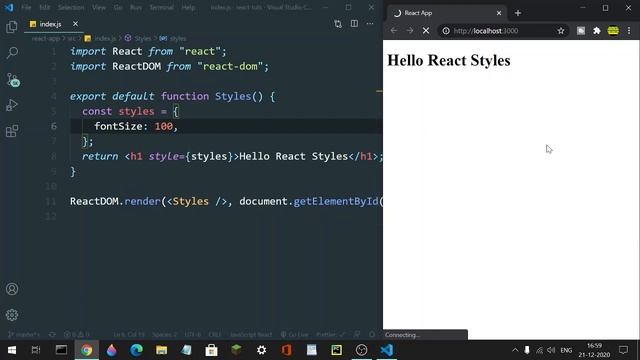The width and height of the screenshot is (640, 360).
Task: Click the Open Changes compare icon
Action: point(338,24)
